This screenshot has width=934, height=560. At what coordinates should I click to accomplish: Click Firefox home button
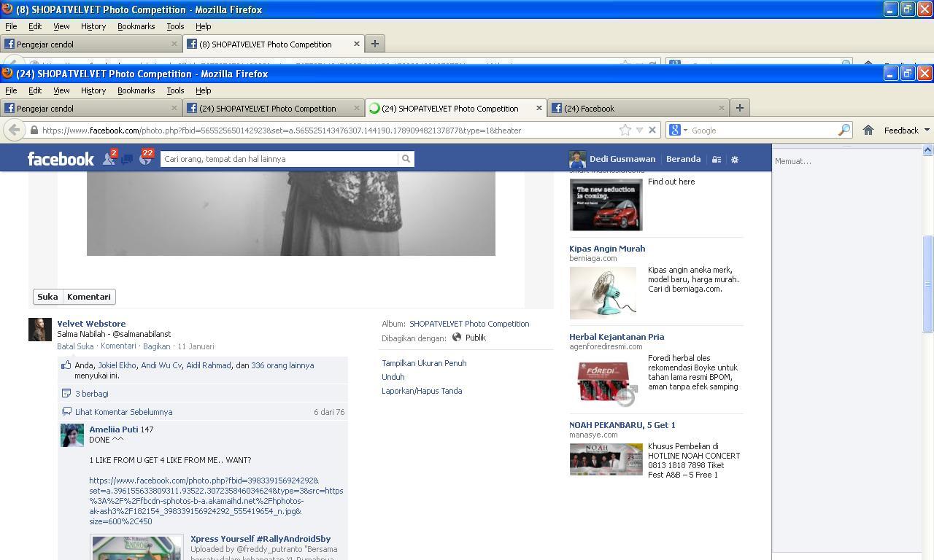[x=868, y=130]
